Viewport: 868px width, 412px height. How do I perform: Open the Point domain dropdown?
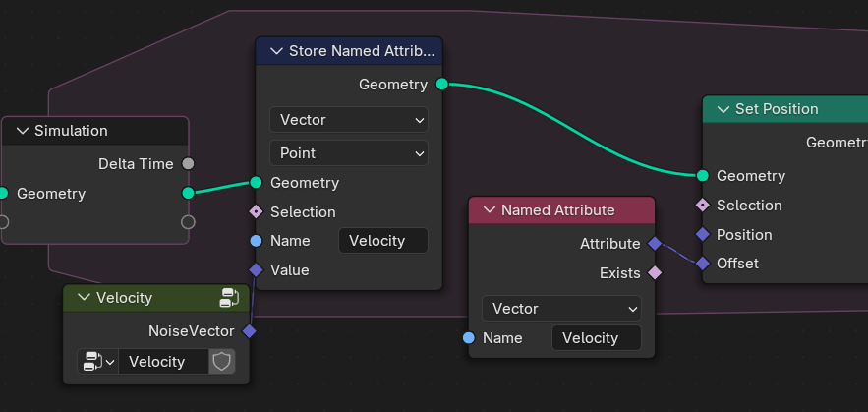[349, 152]
